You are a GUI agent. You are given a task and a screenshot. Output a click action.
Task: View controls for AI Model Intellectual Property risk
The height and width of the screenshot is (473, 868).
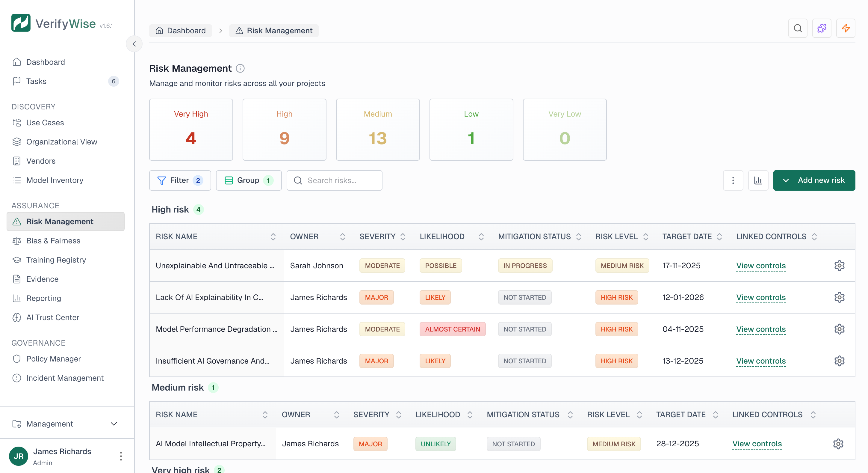pyautogui.click(x=757, y=444)
